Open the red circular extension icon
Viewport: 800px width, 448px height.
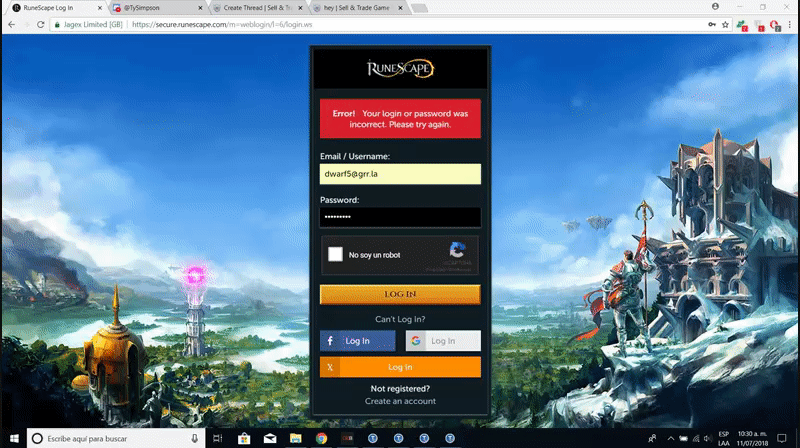coord(775,26)
